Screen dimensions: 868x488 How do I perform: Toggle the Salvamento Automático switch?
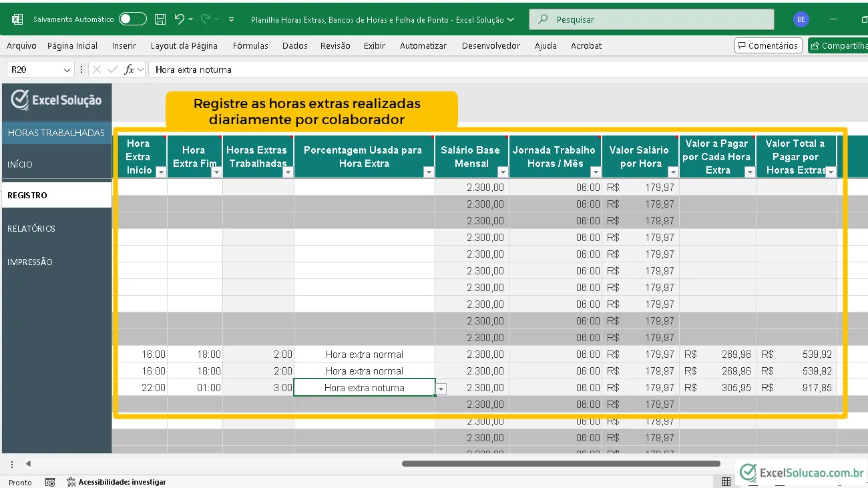tap(132, 19)
